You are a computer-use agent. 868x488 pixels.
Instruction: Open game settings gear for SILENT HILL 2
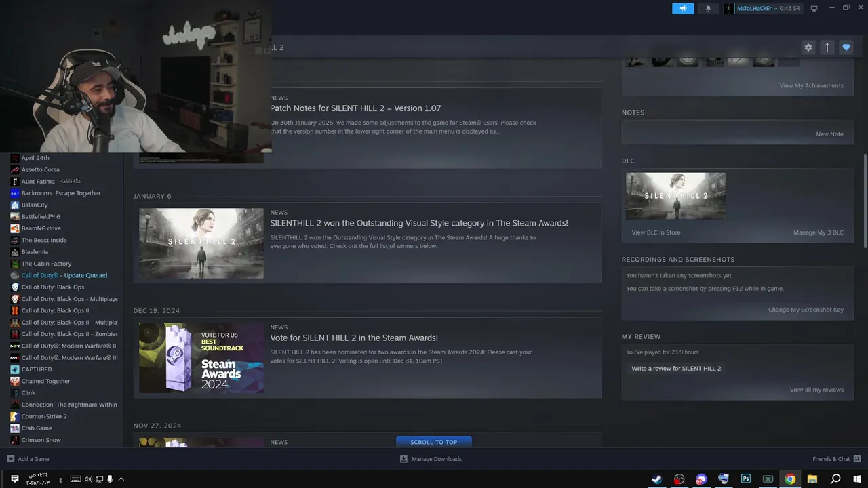[x=808, y=47]
